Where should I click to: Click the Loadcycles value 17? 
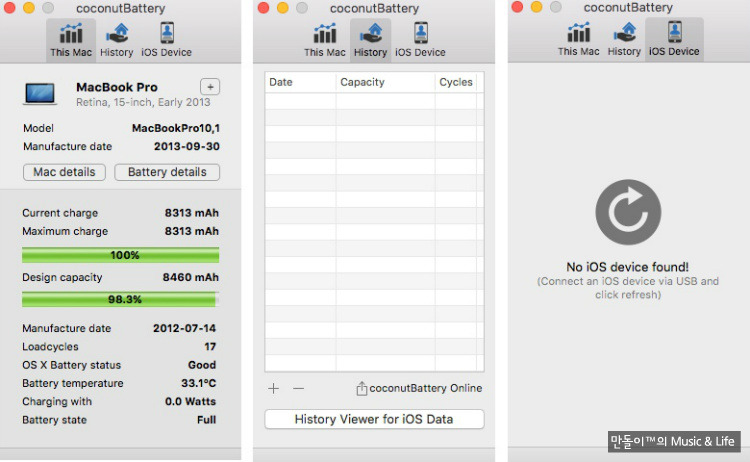click(210, 347)
